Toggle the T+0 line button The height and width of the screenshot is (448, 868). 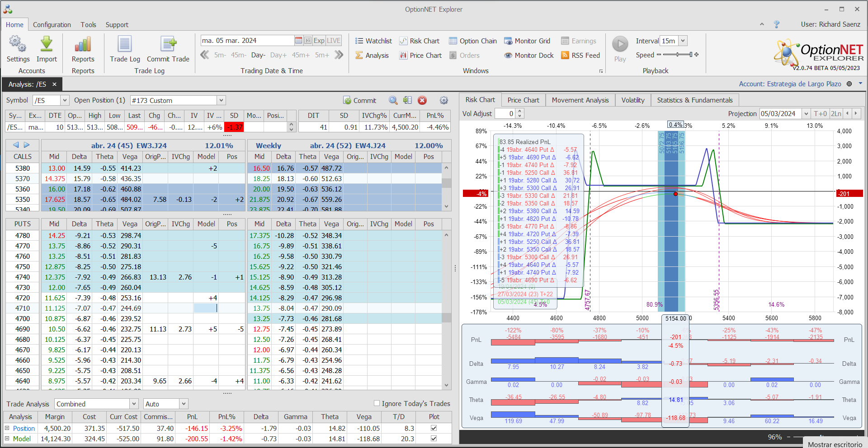[x=820, y=114]
